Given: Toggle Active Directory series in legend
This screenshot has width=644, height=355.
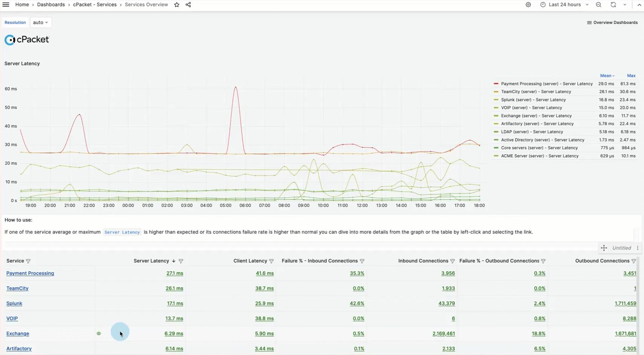Looking at the screenshot, I should [543, 140].
